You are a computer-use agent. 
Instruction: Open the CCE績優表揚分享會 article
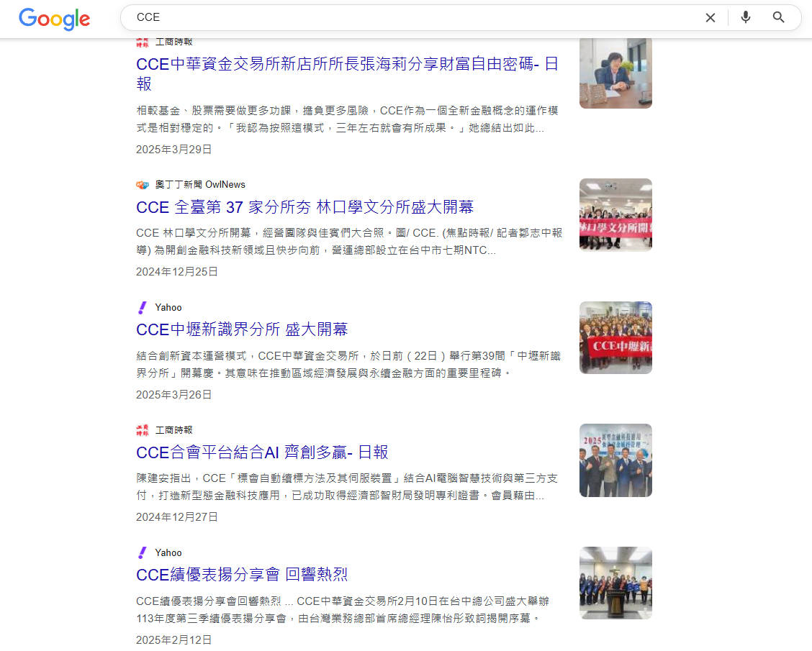point(241,575)
